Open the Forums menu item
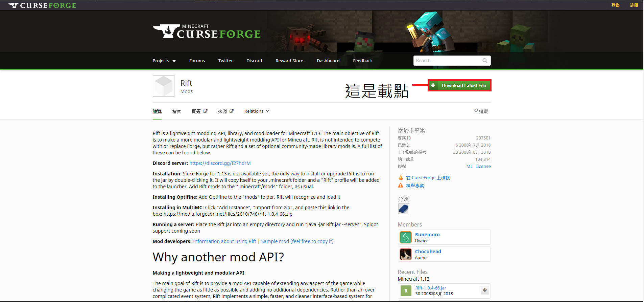644x302 pixels. (197, 61)
